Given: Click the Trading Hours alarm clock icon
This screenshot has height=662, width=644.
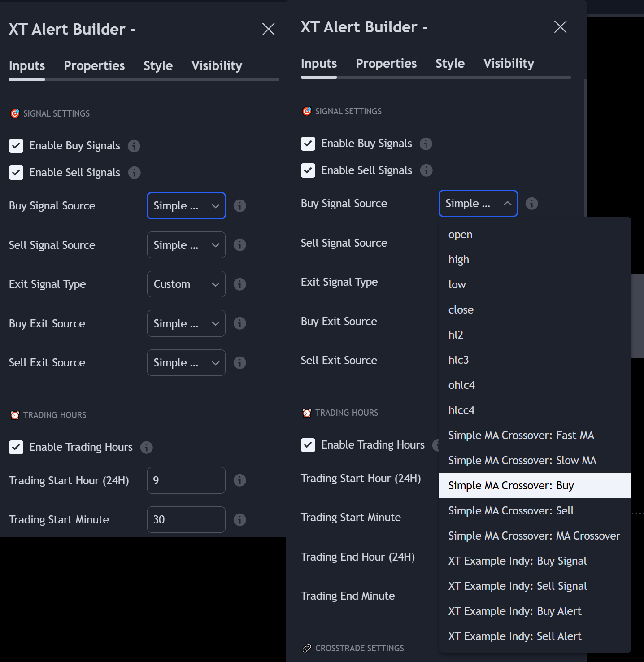Looking at the screenshot, I should 15,415.
